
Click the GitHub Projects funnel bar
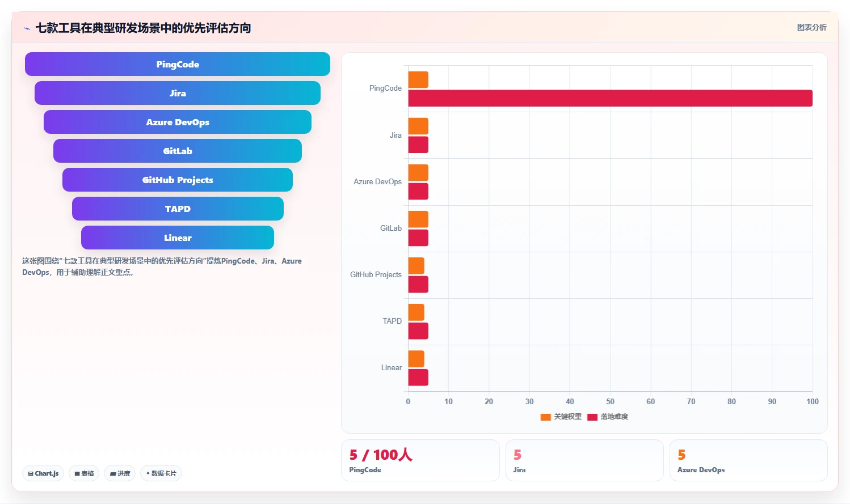point(178,180)
